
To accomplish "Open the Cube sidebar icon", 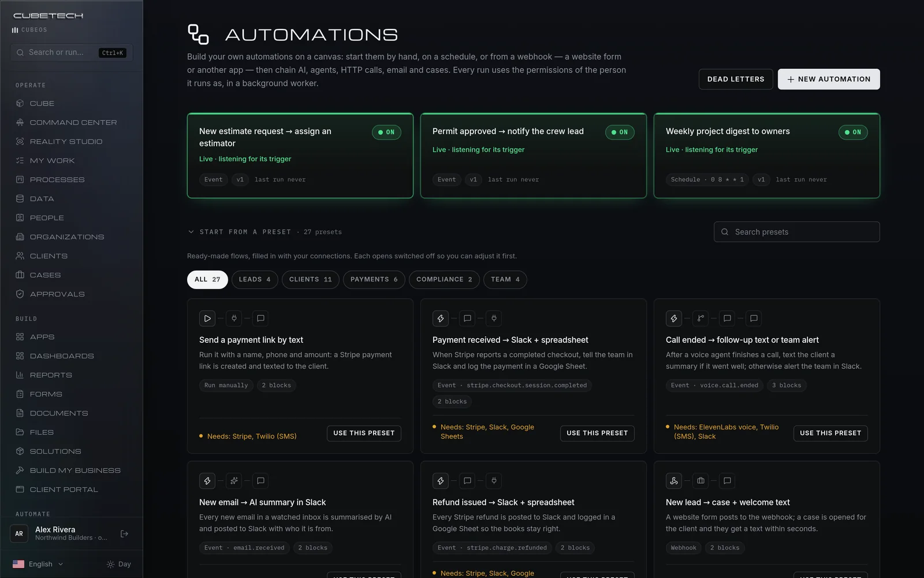I will 20,103.
